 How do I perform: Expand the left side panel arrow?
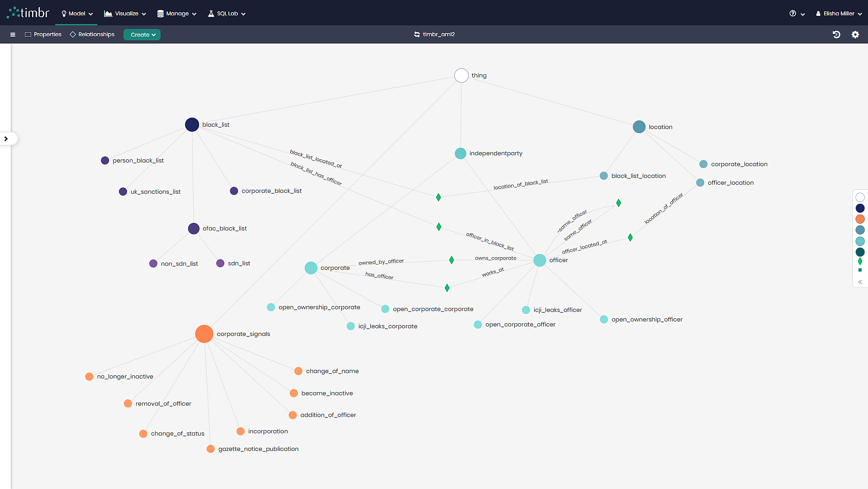click(x=6, y=139)
